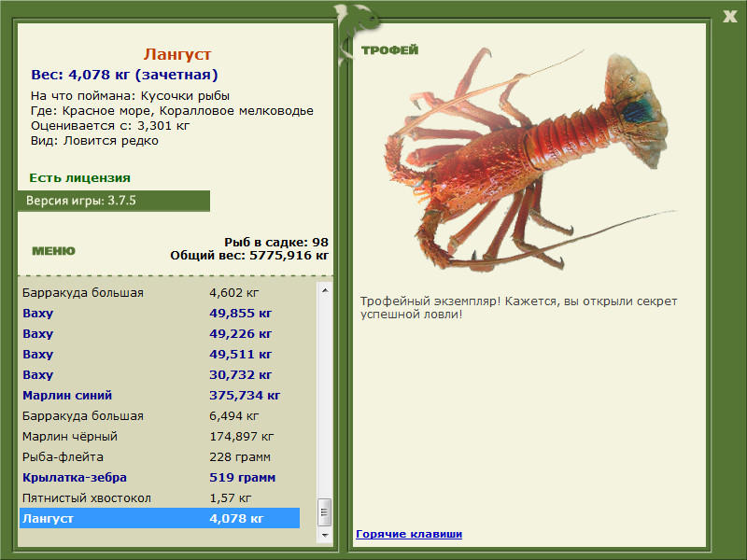747x560 pixels.
Task: Grab the fish list scrollbar thumb
Action: click(x=325, y=511)
